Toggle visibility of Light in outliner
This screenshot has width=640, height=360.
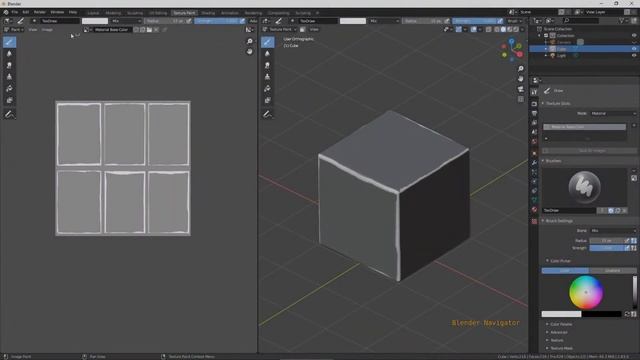[634, 55]
